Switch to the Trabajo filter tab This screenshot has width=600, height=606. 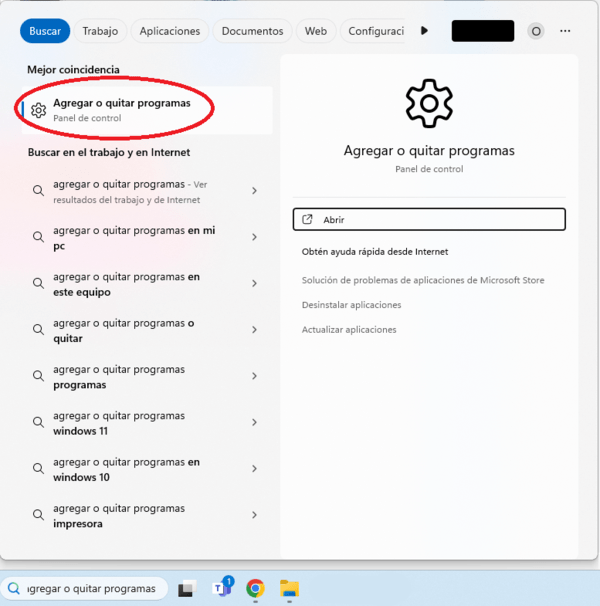[100, 31]
